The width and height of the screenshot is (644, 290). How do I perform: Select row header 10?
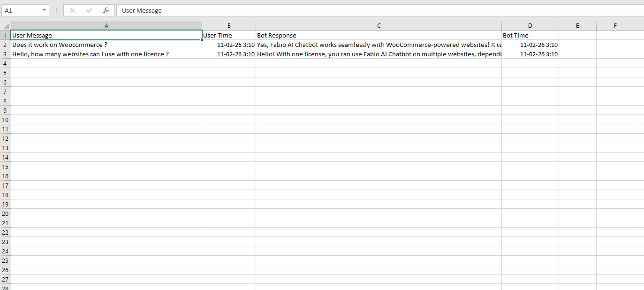(5, 120)
